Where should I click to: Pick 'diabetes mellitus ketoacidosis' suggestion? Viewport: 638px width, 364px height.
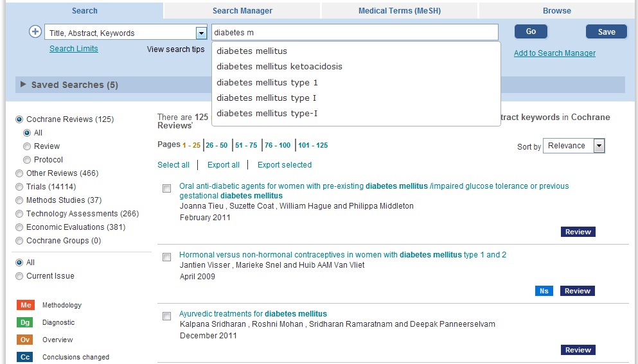(x=279, y=67)
